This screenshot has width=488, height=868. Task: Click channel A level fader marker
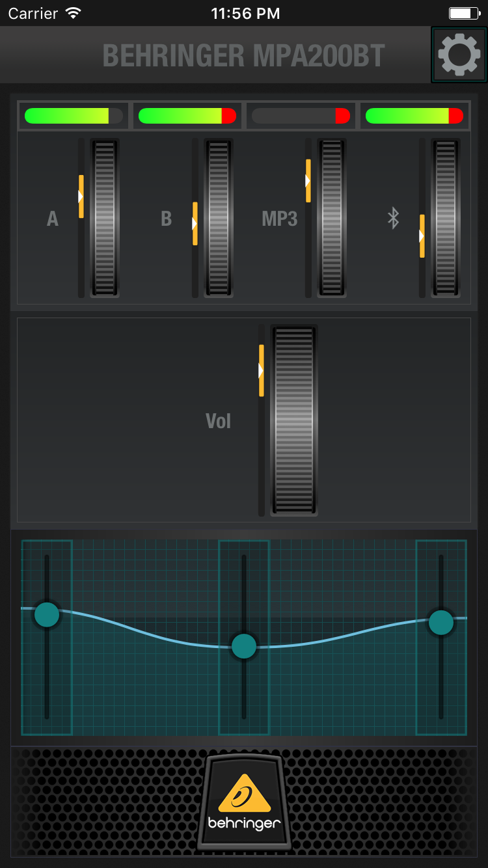click(x=81, y=197)
